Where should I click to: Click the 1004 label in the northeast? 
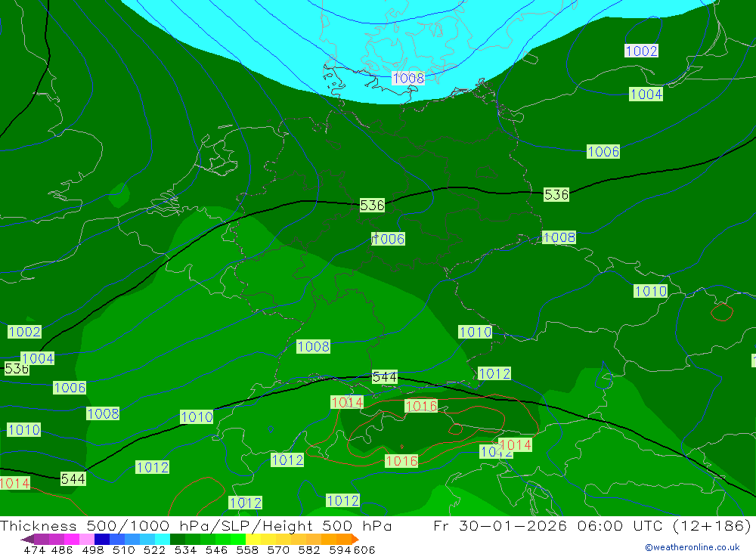coord(646,94)
